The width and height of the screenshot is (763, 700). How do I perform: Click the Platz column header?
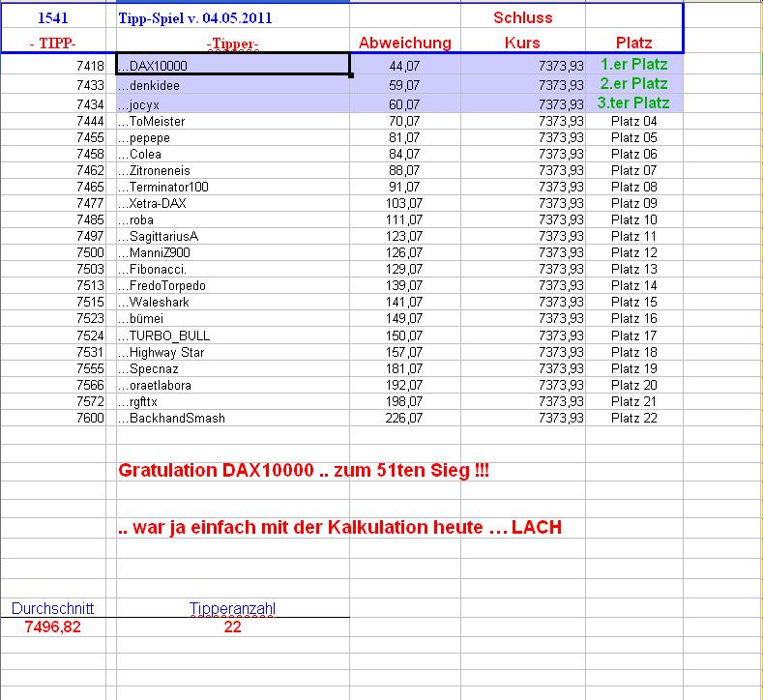634,43
